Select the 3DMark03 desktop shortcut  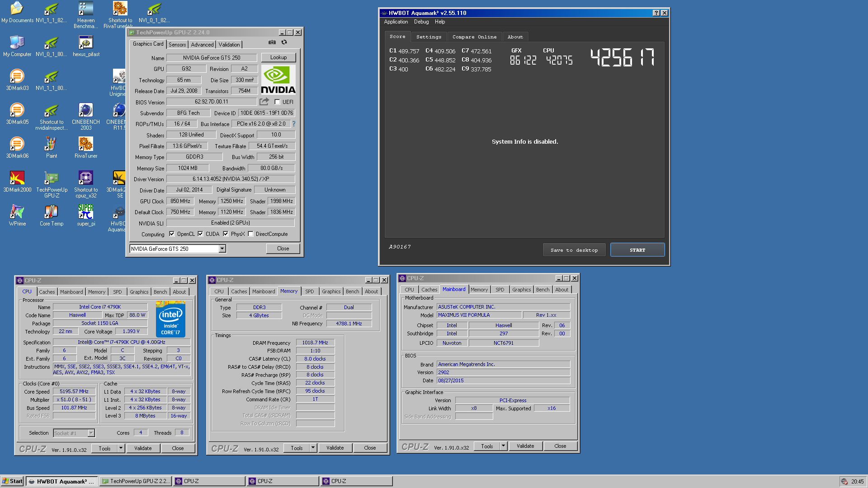click(17, 80)
